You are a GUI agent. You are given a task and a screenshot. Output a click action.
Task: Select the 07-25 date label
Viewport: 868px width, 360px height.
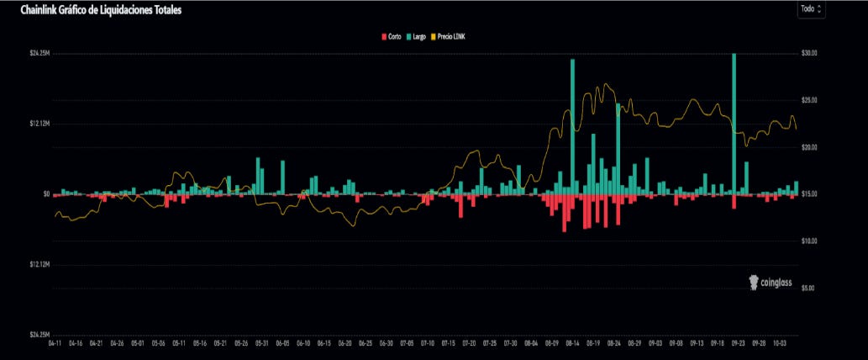490,343
